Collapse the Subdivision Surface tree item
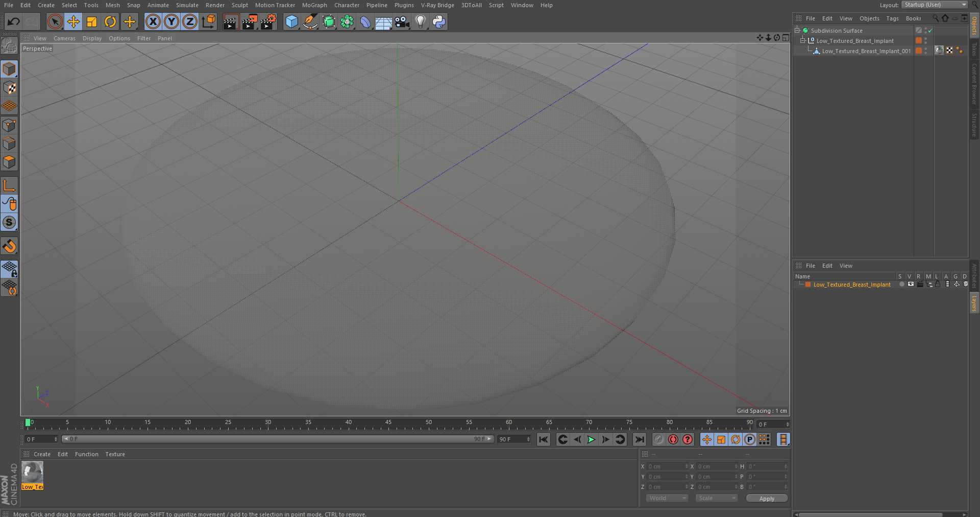This screenshot has width=980, height=517. pos(797,31)
